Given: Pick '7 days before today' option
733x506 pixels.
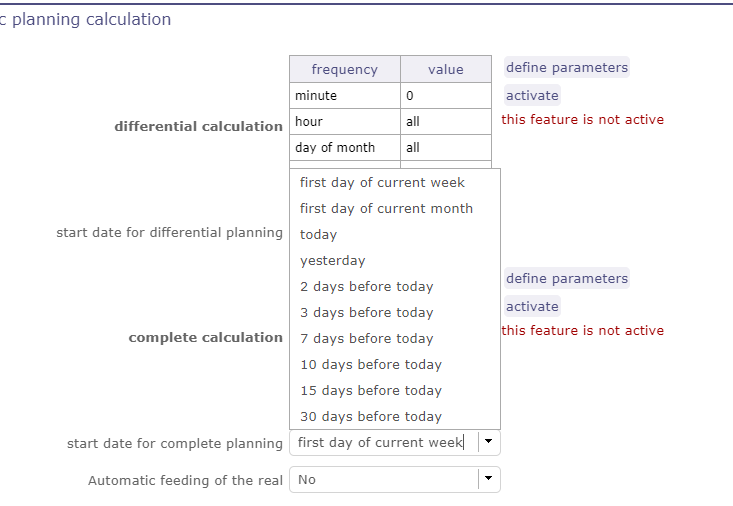Looking at the screenshot, I should (366, 339).
